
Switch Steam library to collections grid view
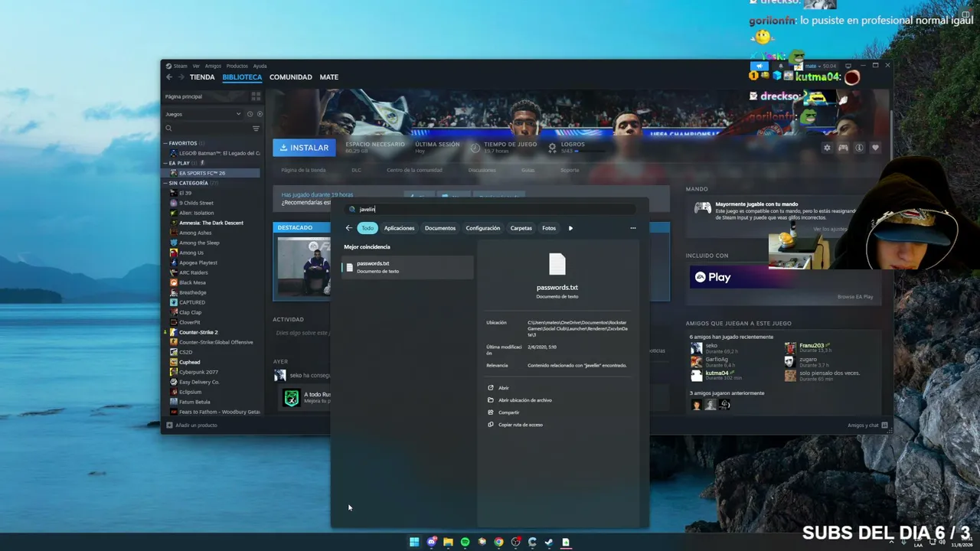click(x=256, y=96)
